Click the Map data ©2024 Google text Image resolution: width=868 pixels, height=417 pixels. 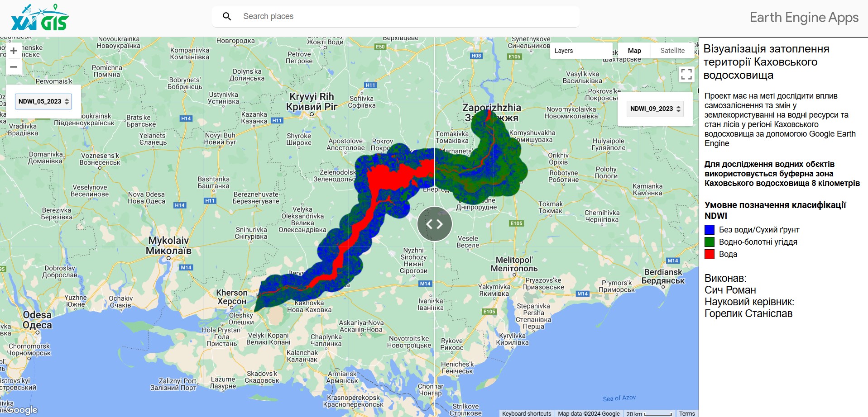click(589, 413)
